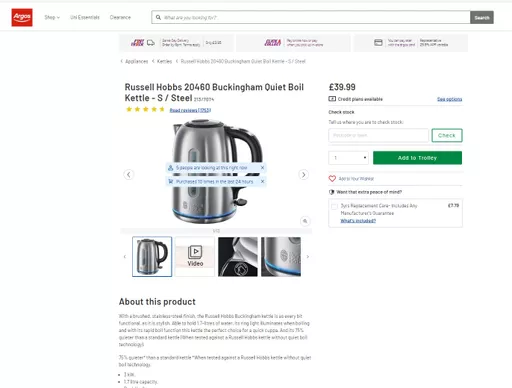Click the Check stock button
Screen dimensions: 512x388
tap(447, 135)
